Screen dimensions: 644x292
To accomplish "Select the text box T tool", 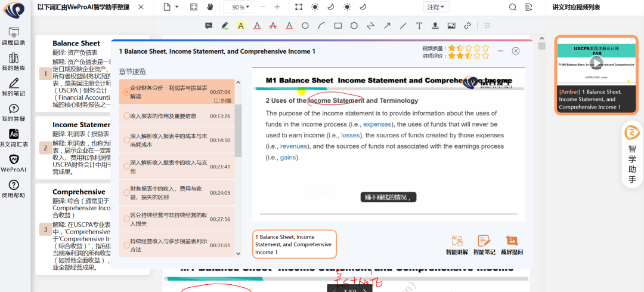I will [419, 26].
